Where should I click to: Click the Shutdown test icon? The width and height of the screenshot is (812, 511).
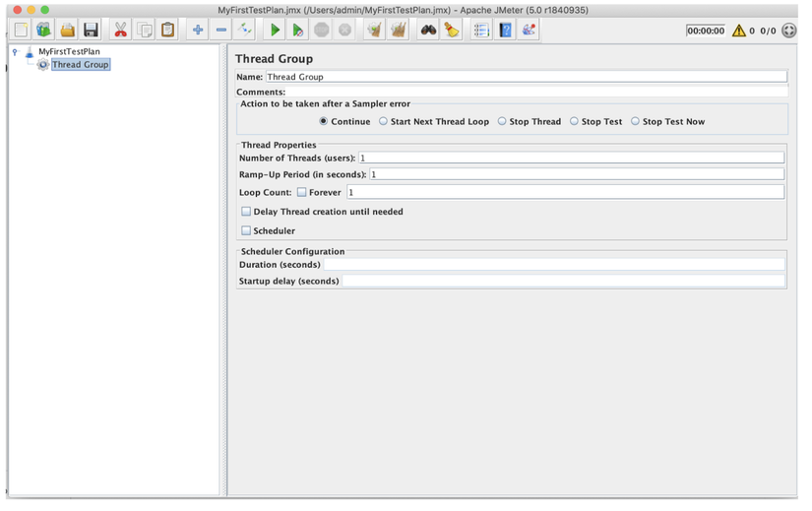tap(344, 31)
